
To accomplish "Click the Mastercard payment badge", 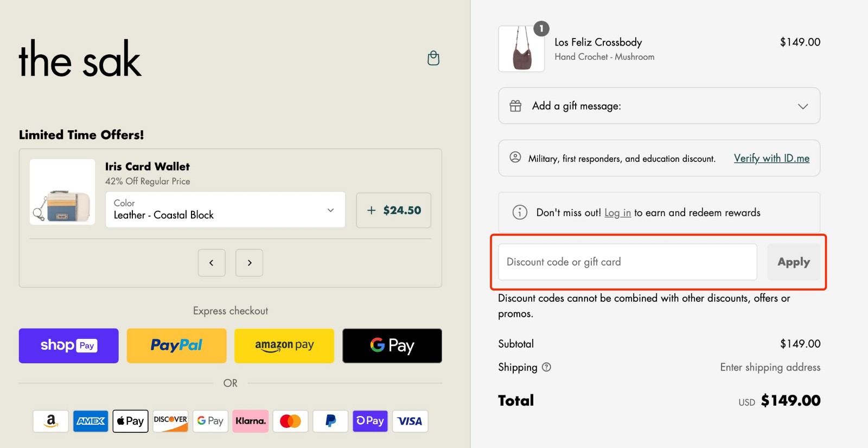I will click(290, 421).
